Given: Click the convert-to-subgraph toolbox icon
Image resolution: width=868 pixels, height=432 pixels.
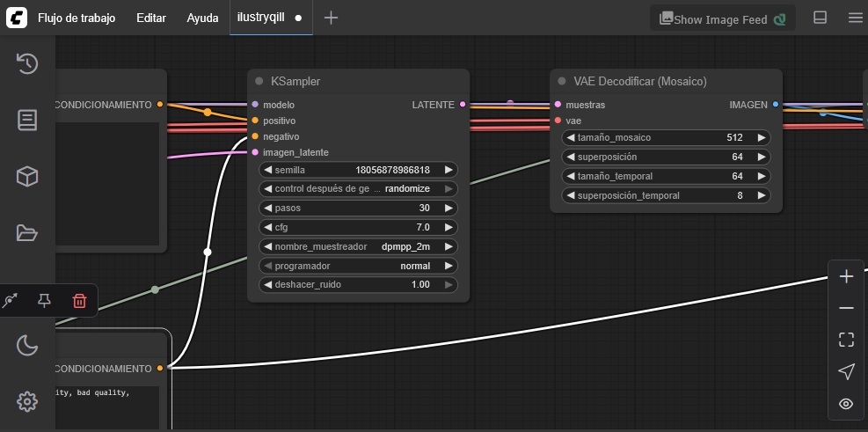Looking at the screenshot, I should [x=10, y=301].
